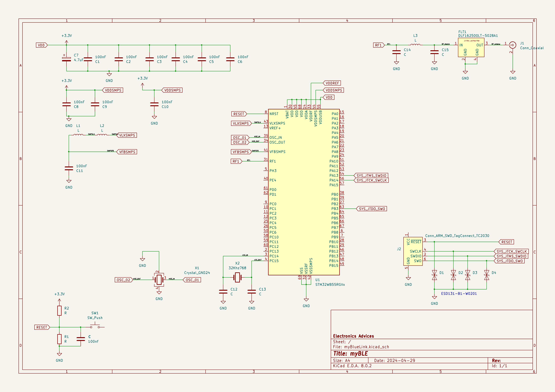Click OSC_01 label on U1 OSC_IN pin
Image resolution: width=555 pixels, height=392 pixels.
(240, 138)
